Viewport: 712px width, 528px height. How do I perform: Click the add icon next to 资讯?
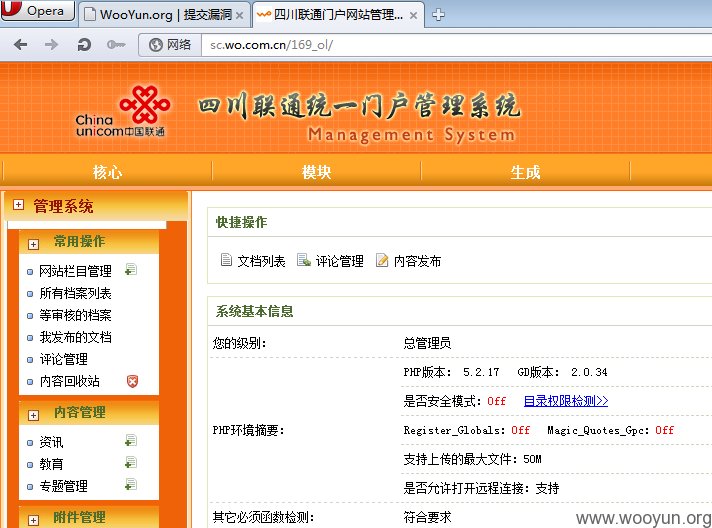click(x=131, y=440)
